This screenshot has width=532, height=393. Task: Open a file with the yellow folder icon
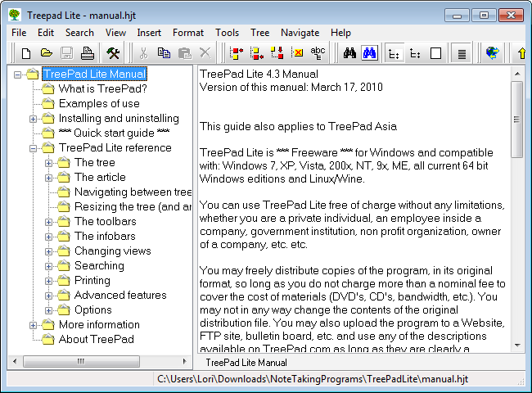pyautogui.click(x=47, y=53)
